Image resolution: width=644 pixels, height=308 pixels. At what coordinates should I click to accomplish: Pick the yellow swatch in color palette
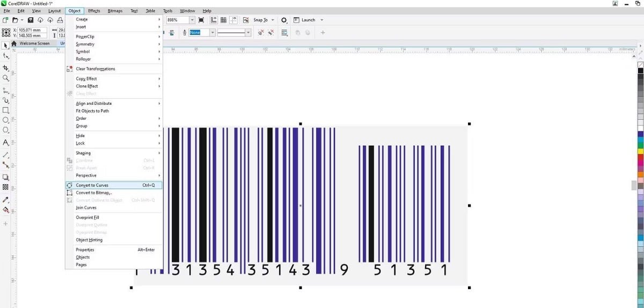[x=640, y=152]
